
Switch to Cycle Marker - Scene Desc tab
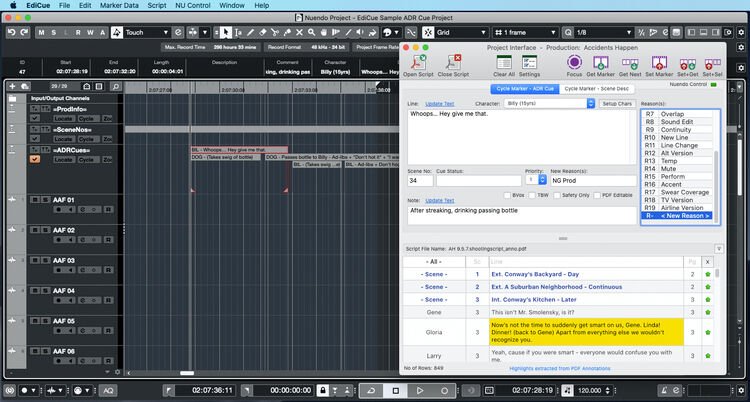coord(596,89)
